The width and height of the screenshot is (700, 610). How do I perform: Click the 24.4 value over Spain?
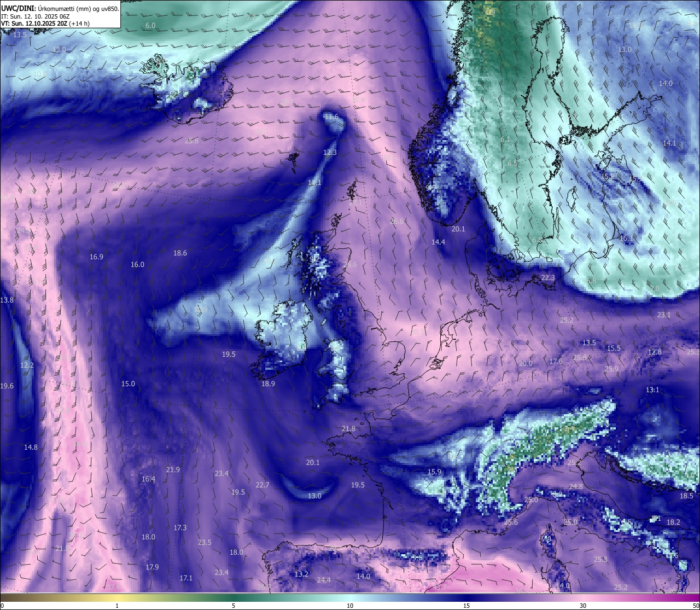(x=324, y=580)
